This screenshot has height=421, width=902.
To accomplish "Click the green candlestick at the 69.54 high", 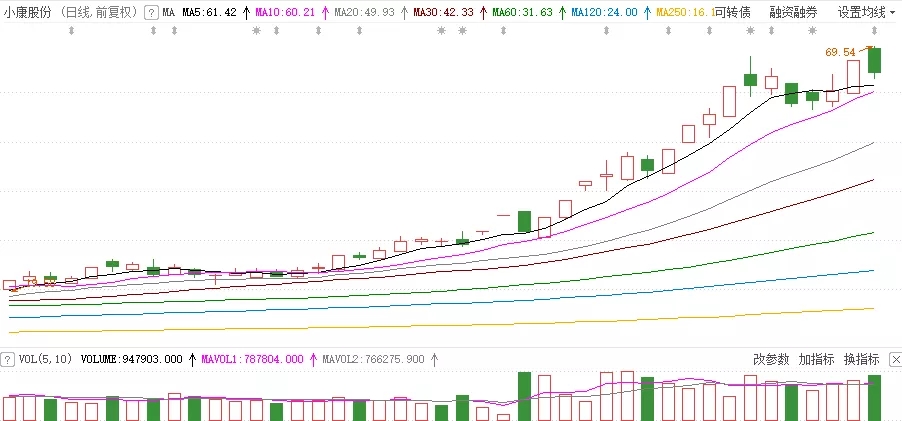I will (874, 60).
